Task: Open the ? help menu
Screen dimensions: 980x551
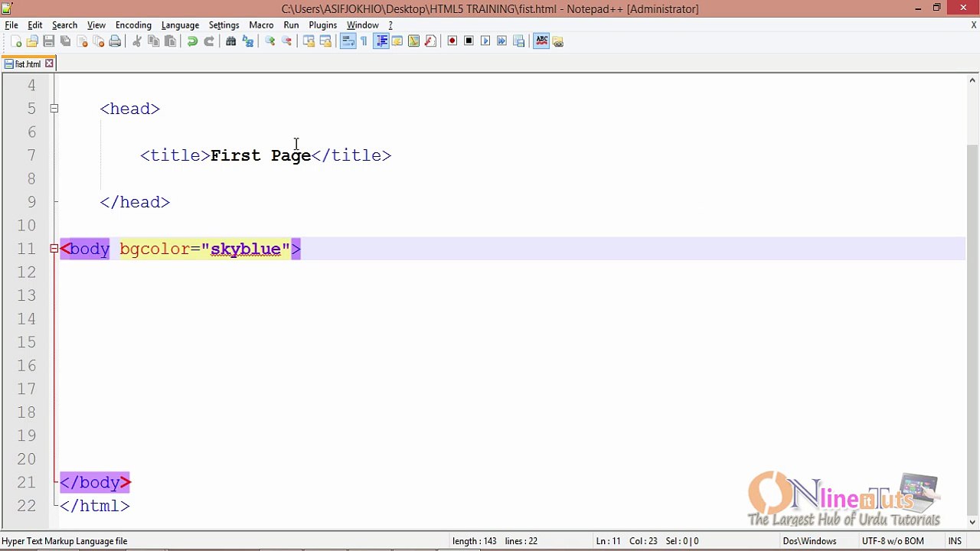Action: point(390,25)
